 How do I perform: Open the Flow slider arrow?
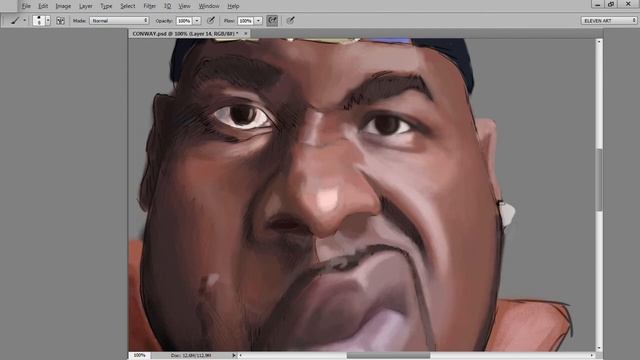tap(258, 20)
